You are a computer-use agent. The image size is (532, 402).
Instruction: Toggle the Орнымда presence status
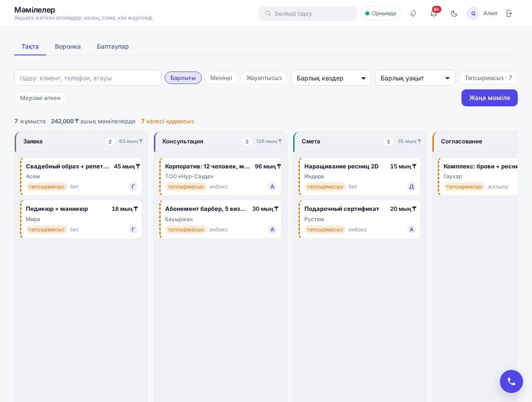click(x=381, y=13)
